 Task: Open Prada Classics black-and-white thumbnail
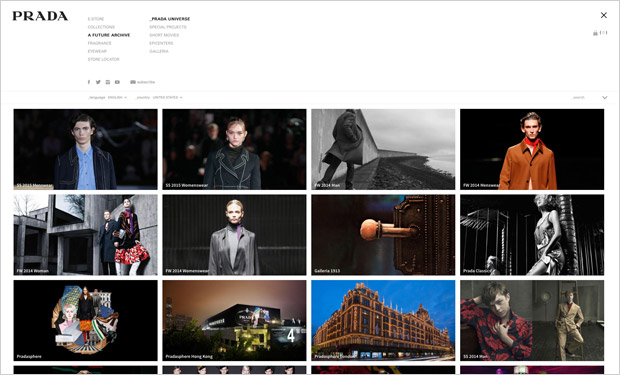pos(532,235)
